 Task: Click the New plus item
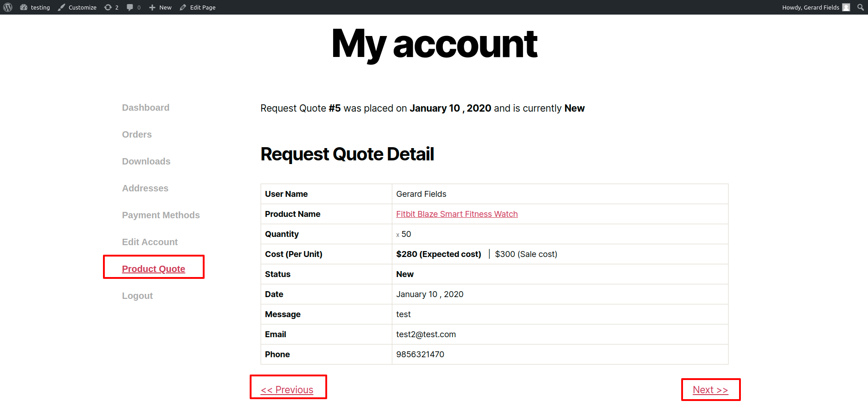tap(160, 7)
